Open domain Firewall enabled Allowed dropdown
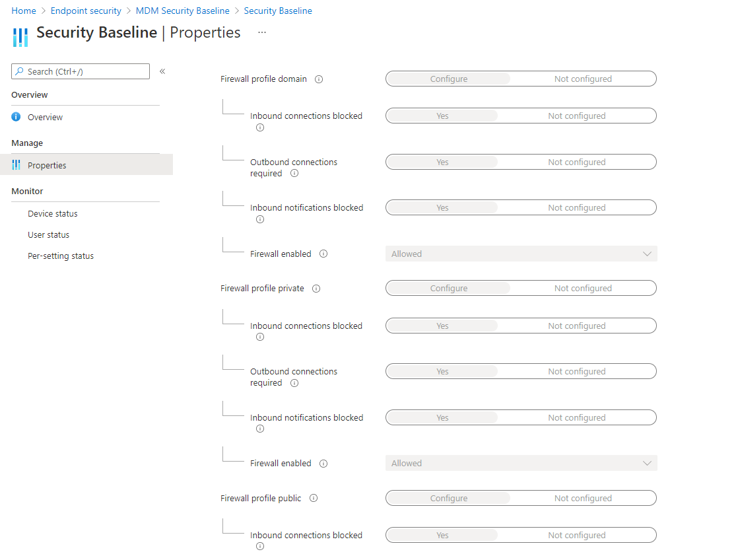The image size is (738, 560). [x=521, y=254]
